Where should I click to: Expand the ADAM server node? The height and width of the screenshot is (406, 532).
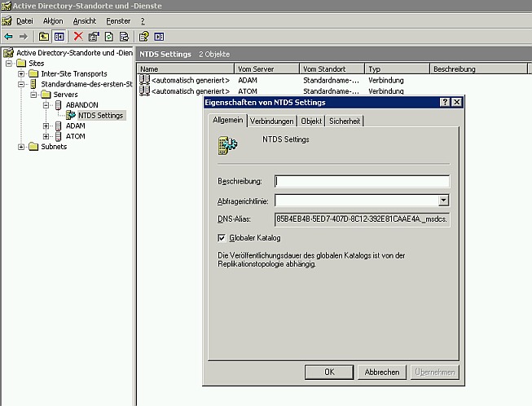(x=46, y=126)
